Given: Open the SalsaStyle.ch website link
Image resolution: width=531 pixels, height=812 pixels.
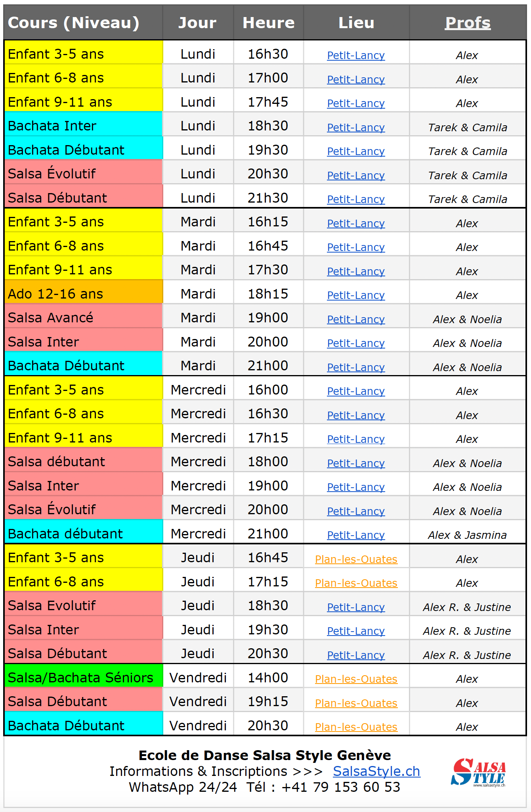Looking at the screenshot, I should tap(376, 771).
